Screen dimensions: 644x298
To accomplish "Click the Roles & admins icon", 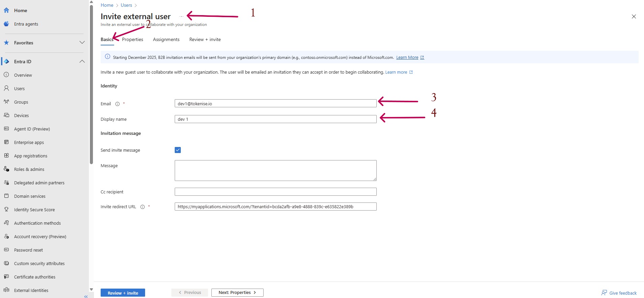I will click(6, 169).
